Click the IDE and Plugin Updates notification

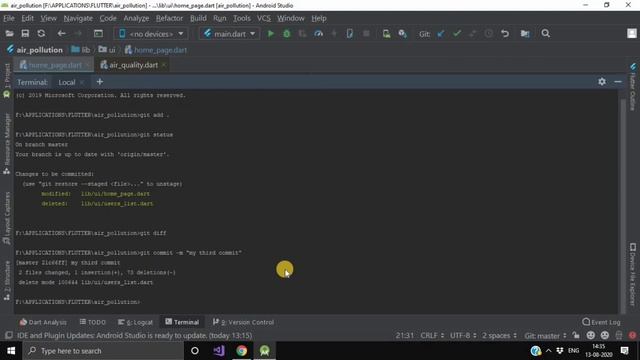(134, 336)
